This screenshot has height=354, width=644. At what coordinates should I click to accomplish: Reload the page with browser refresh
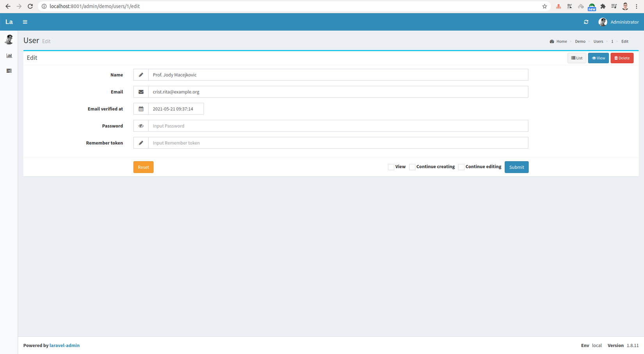tap(30, 6)
